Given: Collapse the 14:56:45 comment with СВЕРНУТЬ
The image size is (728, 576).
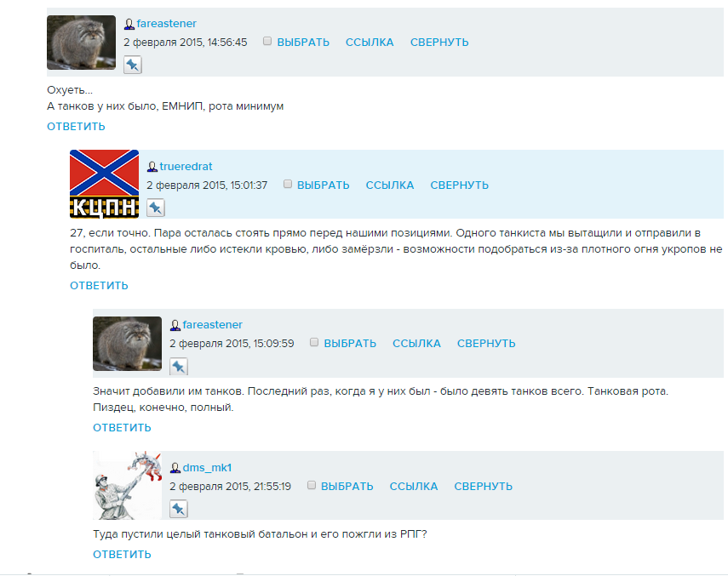Looking at the screenshot, I should [439, 43].
